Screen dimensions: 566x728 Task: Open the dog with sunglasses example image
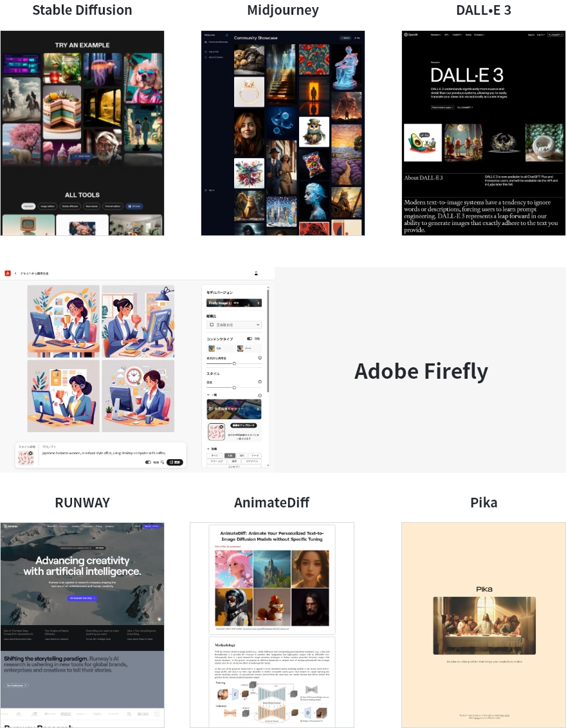pos(143,78)
